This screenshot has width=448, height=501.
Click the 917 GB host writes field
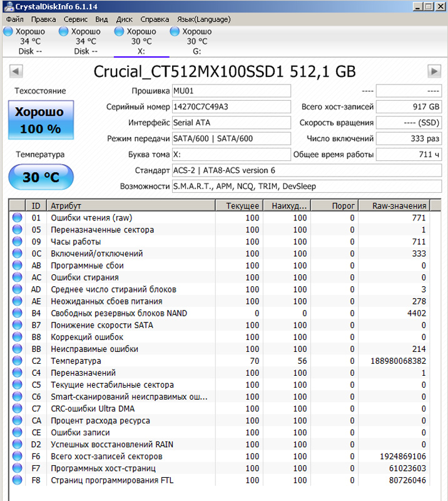point(409,106)
